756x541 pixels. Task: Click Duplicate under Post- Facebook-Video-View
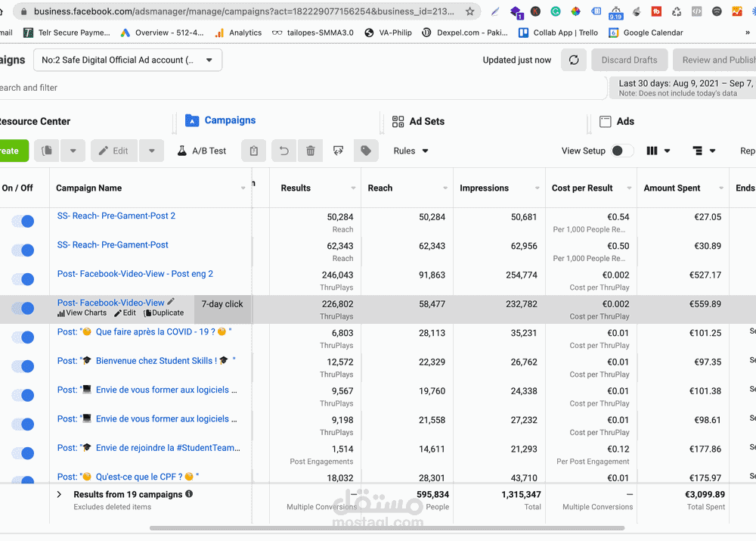click(x=164, y=312)
